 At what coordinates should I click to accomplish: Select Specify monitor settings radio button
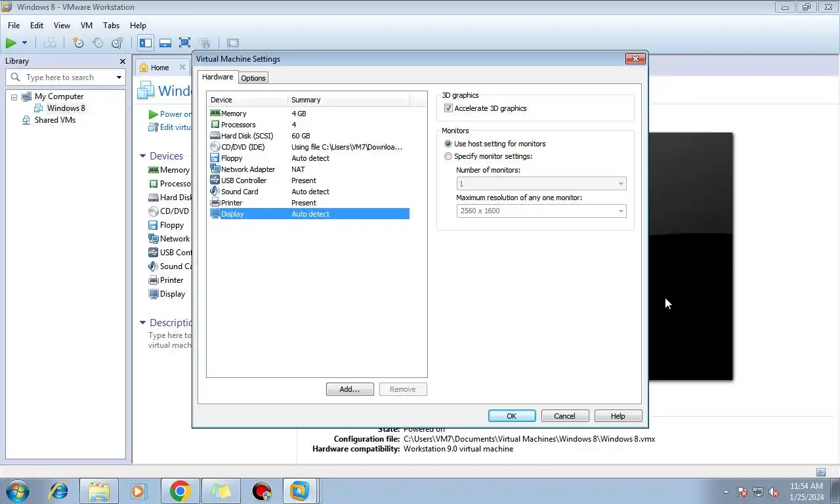point(448,156)
